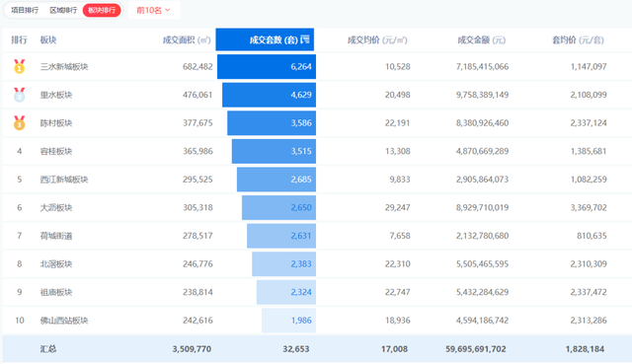Click the 6,264 bar for 三水新城板块

(x=267, y=66)
